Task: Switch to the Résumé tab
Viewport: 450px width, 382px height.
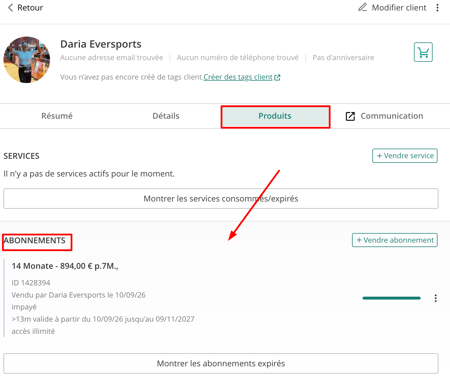Action: [57, 116]
